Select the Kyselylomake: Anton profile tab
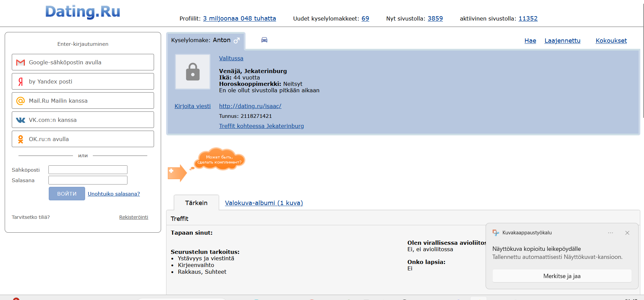Image resolution: width=644 pixels, height=300 pixels. click(x=205, y=40)
